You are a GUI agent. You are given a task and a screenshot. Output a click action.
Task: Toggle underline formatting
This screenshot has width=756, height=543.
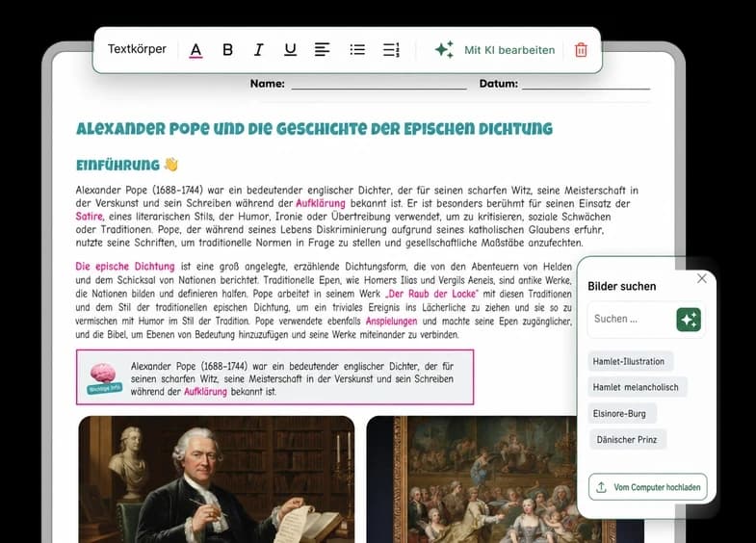[x=290, y=50]
